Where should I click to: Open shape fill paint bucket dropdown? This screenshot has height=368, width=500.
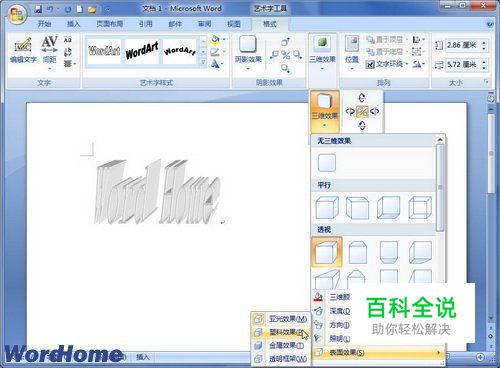217,40
